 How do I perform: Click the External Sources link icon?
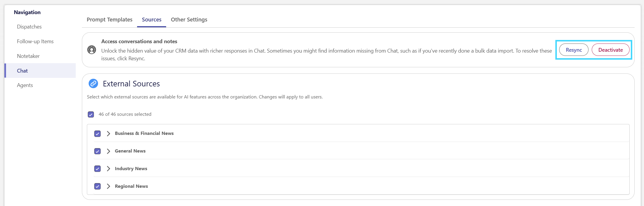click(93, 84)
